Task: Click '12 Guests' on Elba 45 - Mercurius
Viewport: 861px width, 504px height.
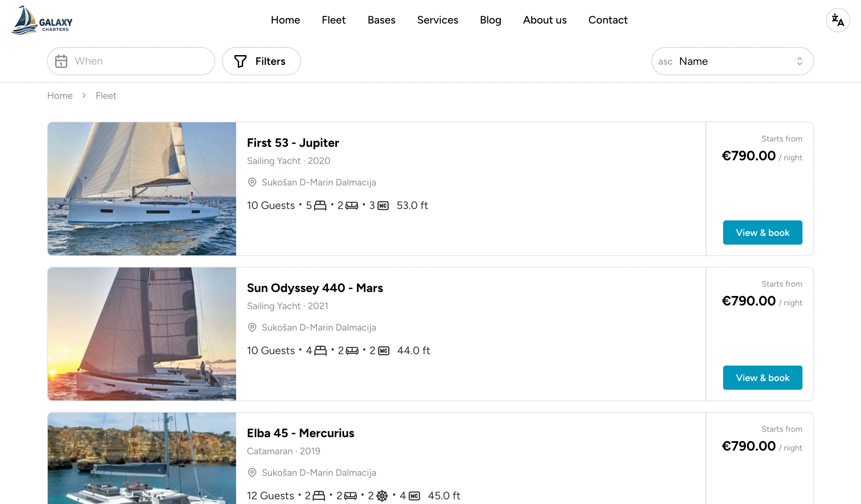Action: click(x=270, y=496)
